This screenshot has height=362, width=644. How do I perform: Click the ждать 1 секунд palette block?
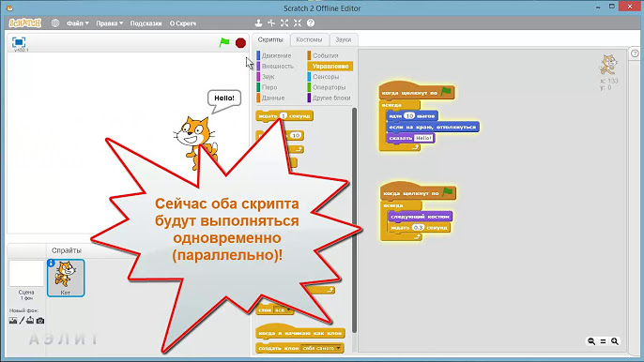[284, 116]
